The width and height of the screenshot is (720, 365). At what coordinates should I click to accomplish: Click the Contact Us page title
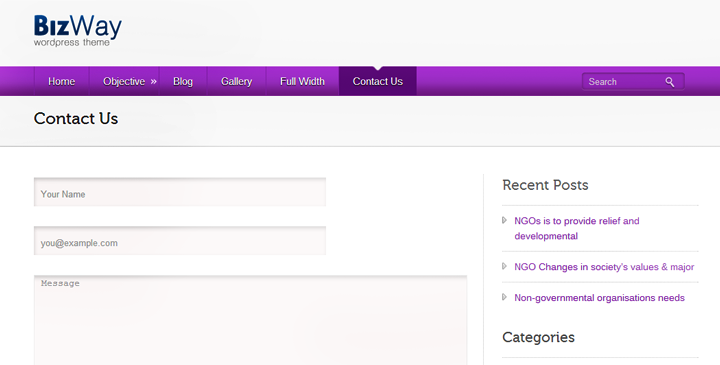click(76, 118)
